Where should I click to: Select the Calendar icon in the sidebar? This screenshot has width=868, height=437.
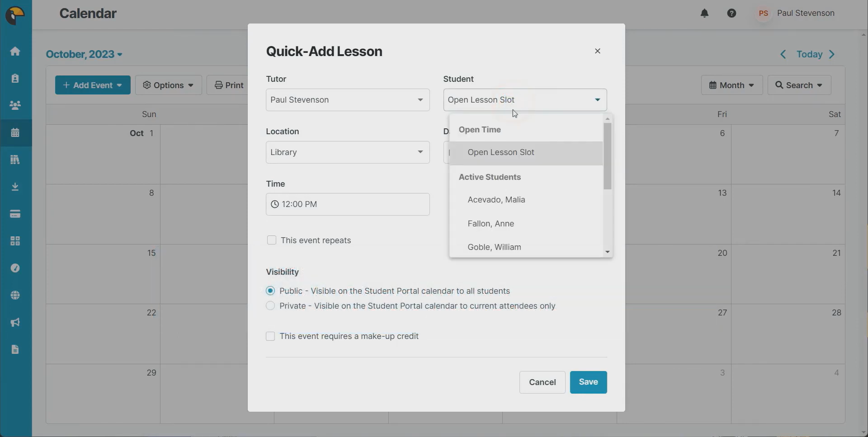tap(15, 132)
